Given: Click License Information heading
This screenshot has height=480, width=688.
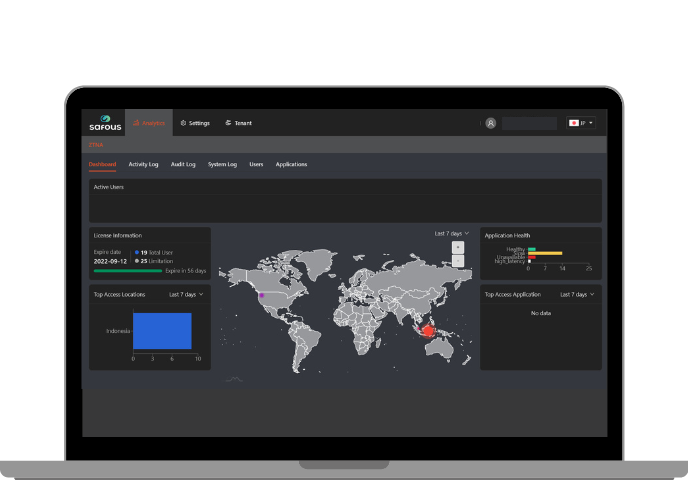Looking at the screenshot, I should click(x=118, y=236).
